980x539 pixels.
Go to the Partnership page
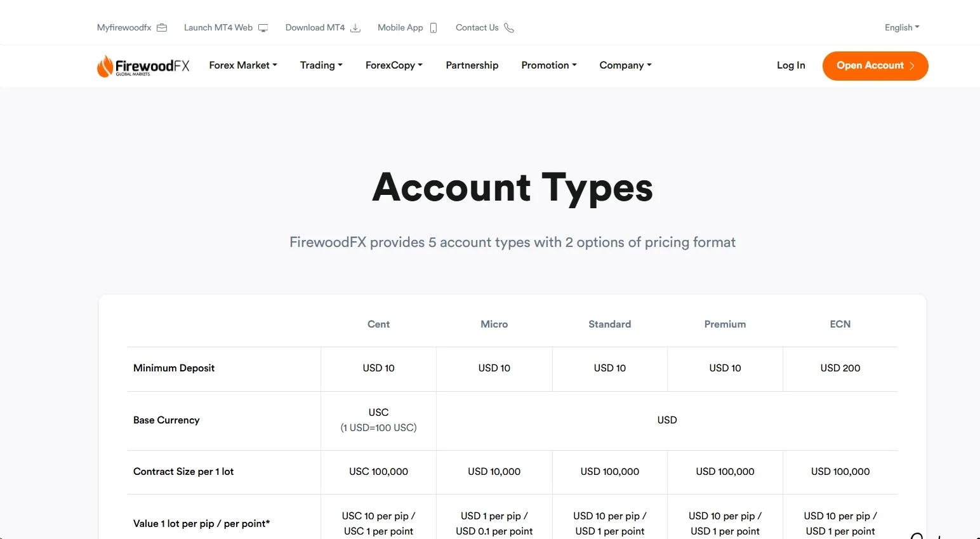[472, 65]
